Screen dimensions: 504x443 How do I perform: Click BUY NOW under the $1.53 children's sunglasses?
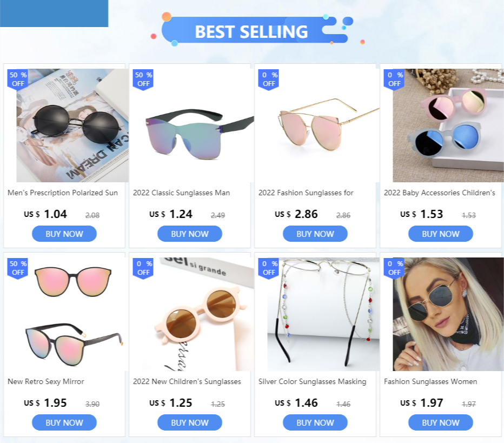click(441, 234)
